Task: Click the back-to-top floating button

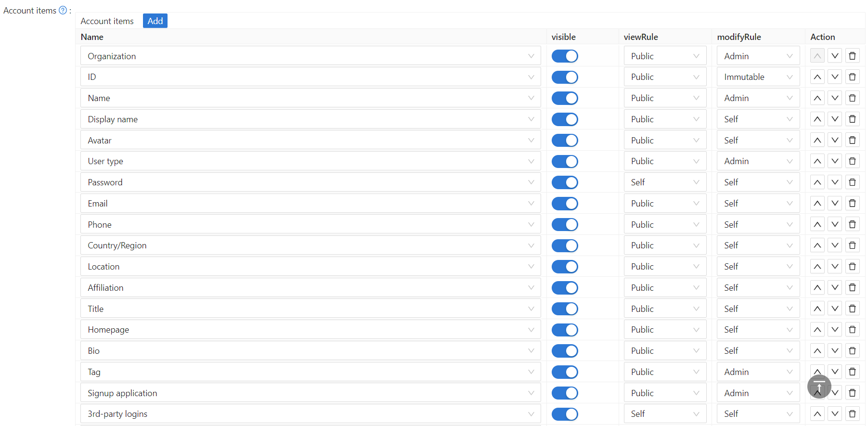Action: tap(819, 387)
